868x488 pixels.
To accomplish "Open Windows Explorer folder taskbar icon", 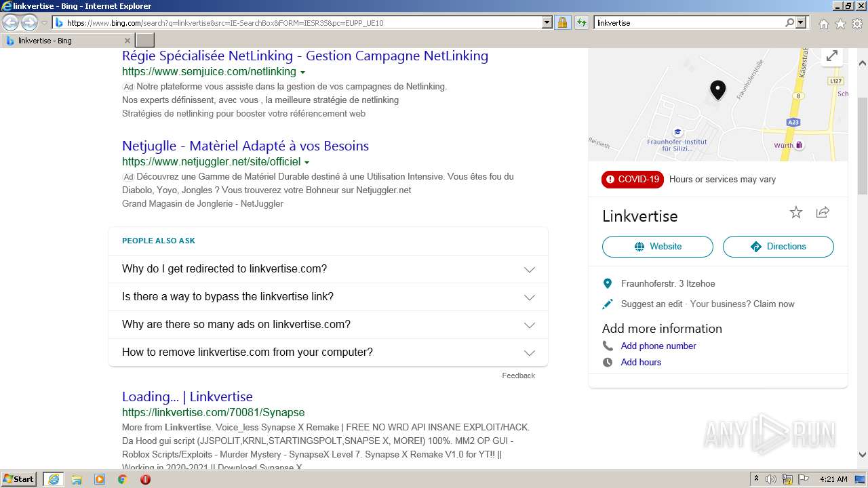I will click(77, 479).
